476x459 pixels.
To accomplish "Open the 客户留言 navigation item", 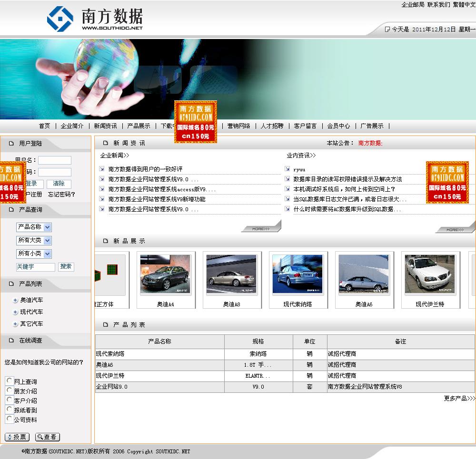I will [x=306, y=126].
